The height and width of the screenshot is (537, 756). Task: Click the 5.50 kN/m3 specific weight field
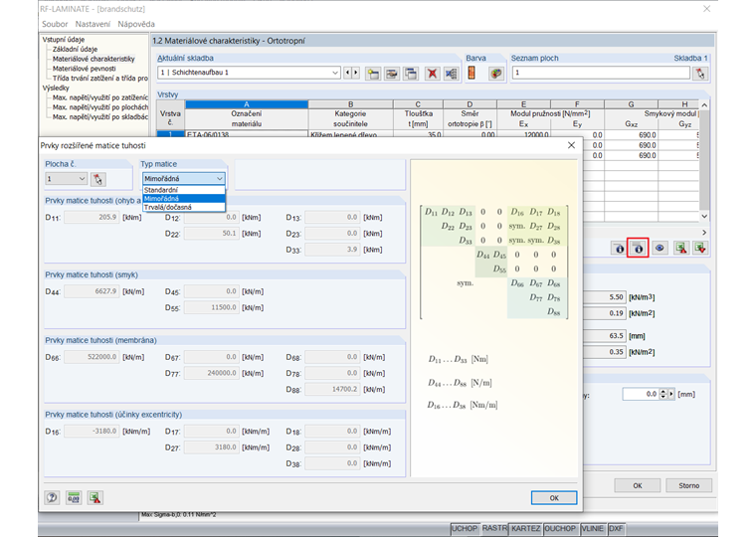(x=605, y=297)
